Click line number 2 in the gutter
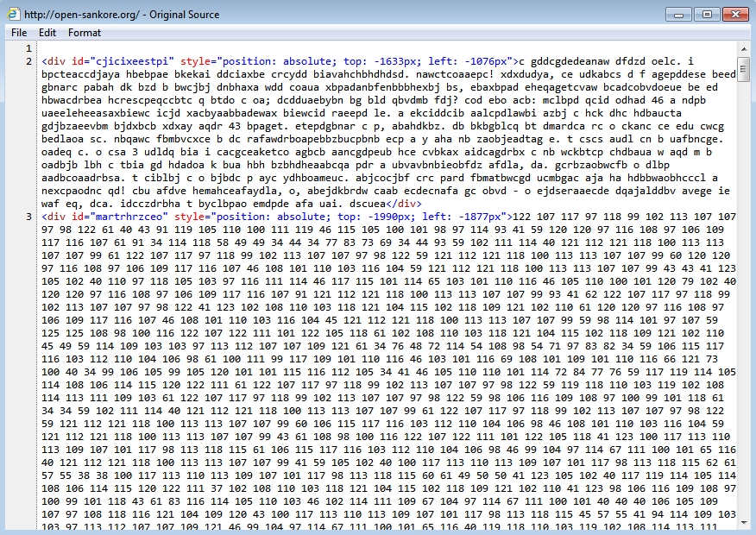The image size is (756, 535). click(x=29, y=61)
